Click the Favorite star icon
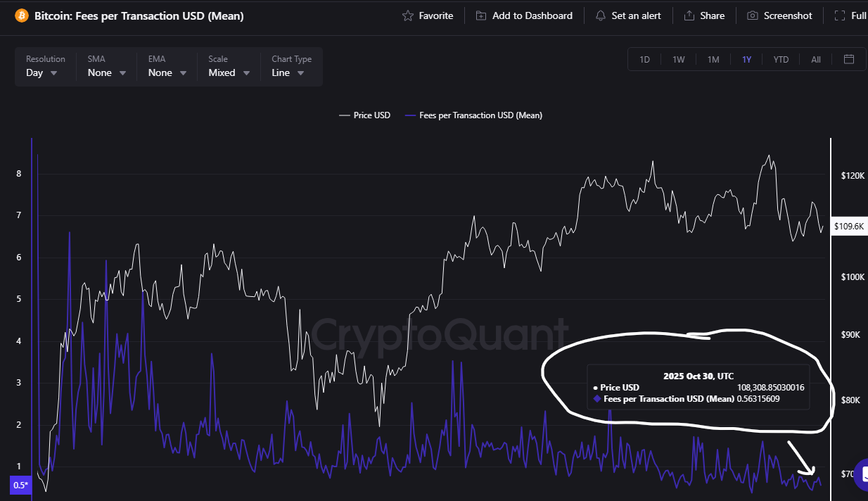868x501 pixels. click(x=408, y=15)
